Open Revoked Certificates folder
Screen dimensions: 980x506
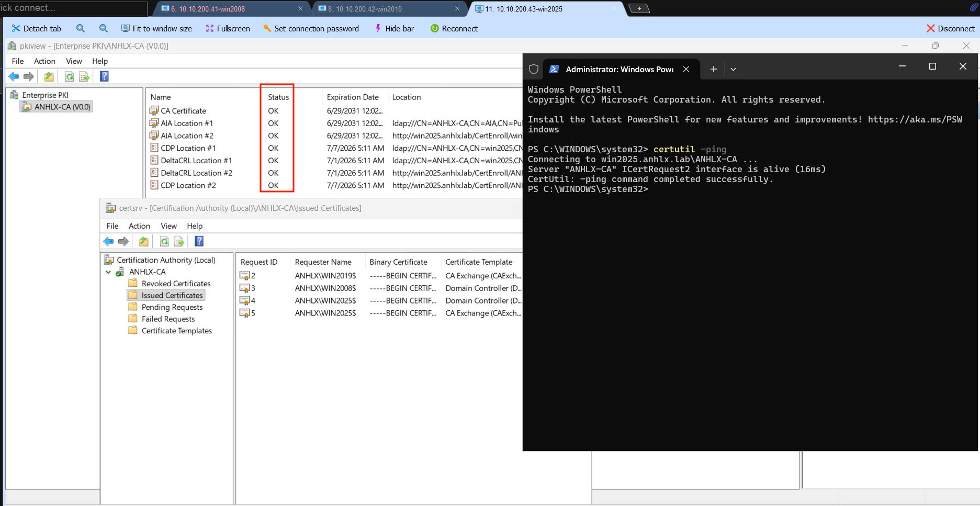click(x=170, y=284)
